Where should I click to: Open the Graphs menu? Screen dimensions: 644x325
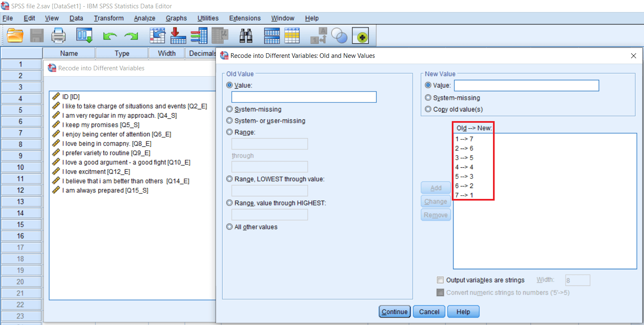pyautogui.click(x=176, y=18)
